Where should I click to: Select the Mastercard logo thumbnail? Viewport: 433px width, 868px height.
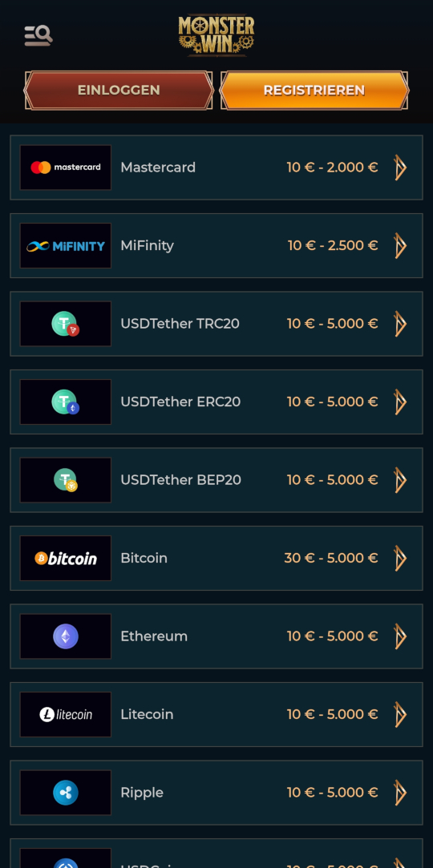[65, 168]
